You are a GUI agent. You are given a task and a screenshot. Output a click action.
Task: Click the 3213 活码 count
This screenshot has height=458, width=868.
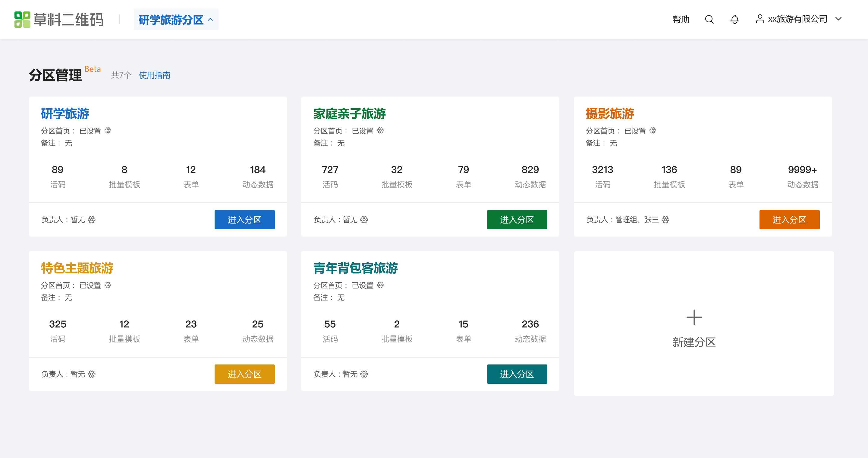602,170
